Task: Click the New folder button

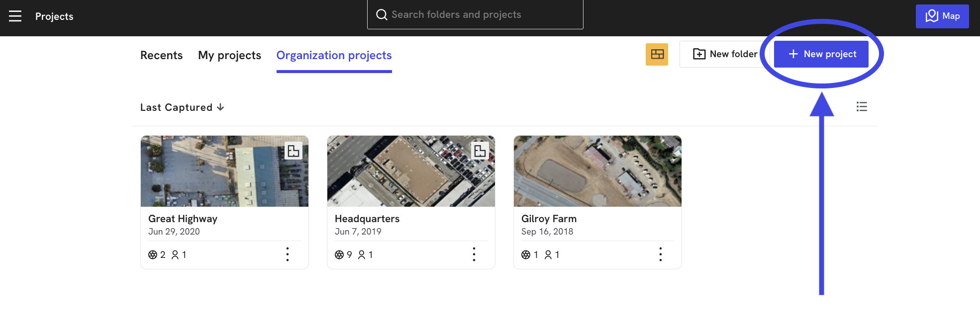Action: pos(725,54)
